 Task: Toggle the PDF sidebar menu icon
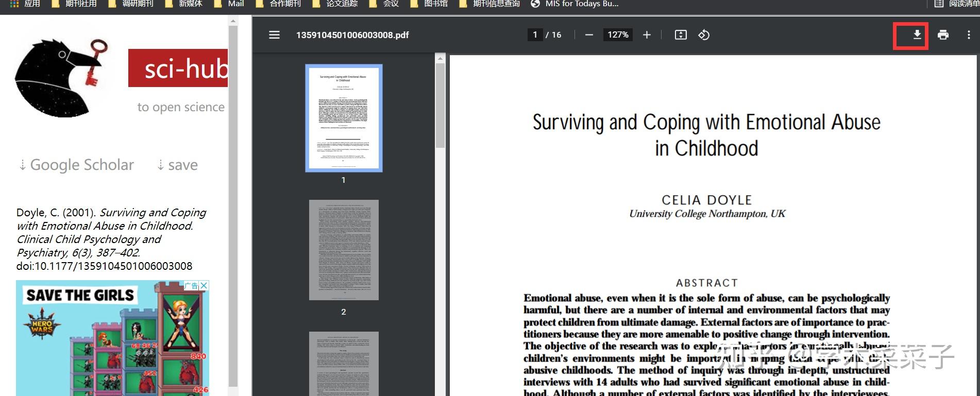(274, 35)
